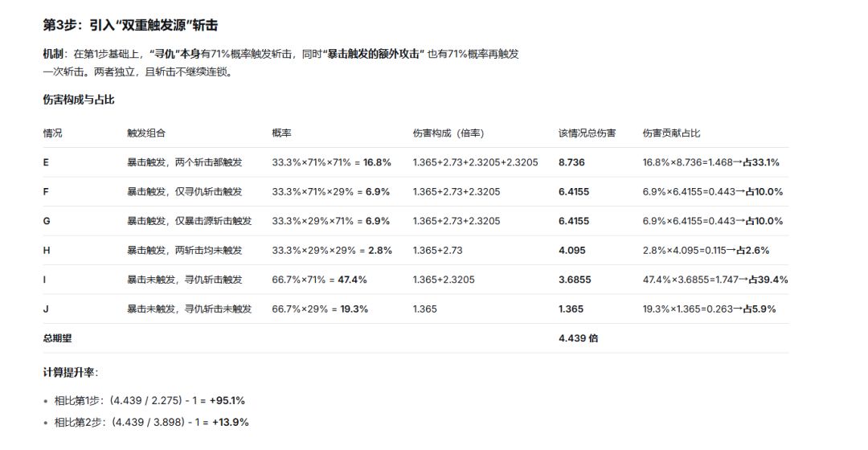Click row G probability 33.3%×29%×71%
The image size is (868, 450).
click(313, 221)
